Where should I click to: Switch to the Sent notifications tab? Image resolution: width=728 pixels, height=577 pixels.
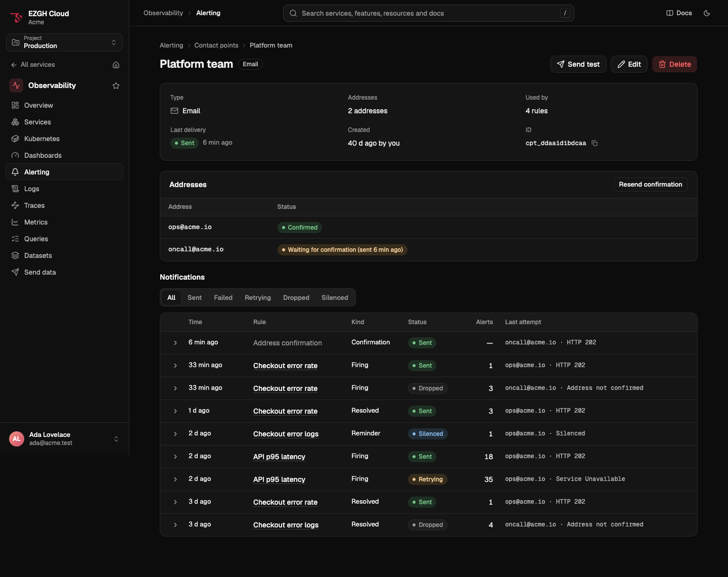[x=195, y=297]
